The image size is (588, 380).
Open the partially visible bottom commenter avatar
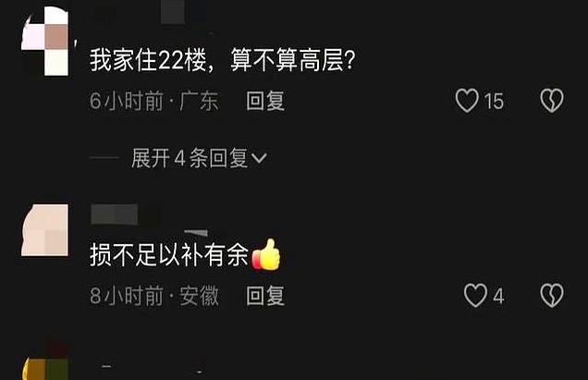pos(45,362)
